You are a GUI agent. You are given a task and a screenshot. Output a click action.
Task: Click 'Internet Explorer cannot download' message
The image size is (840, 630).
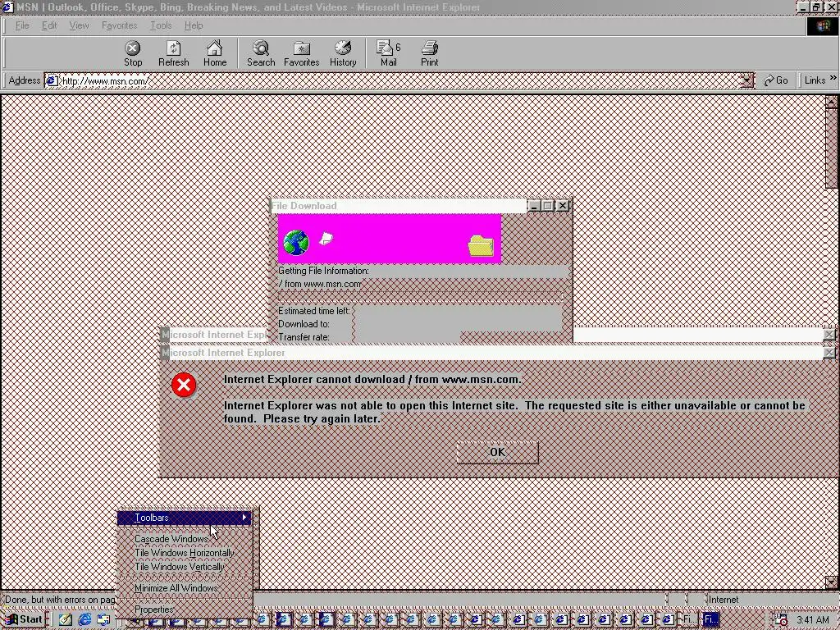coord(372,379)
